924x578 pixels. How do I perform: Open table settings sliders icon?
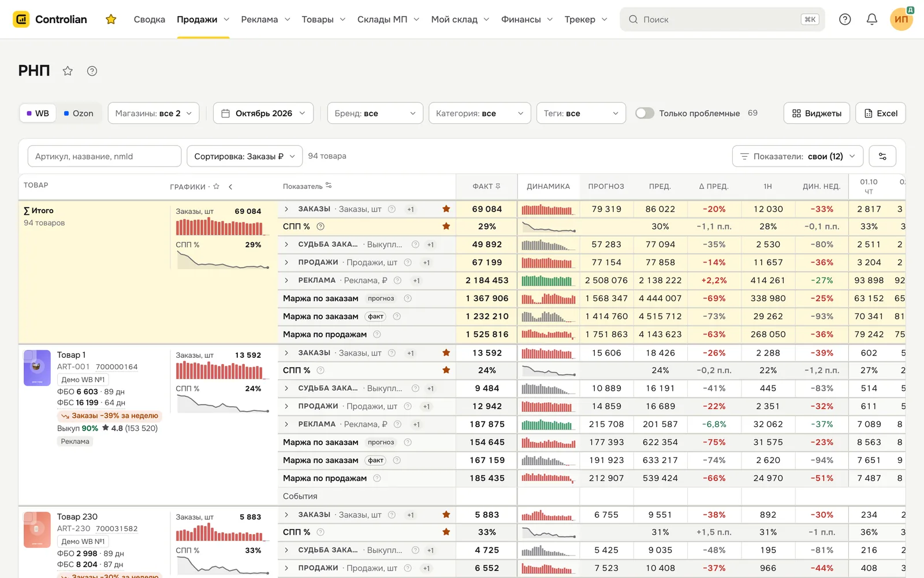click(882, 156)
